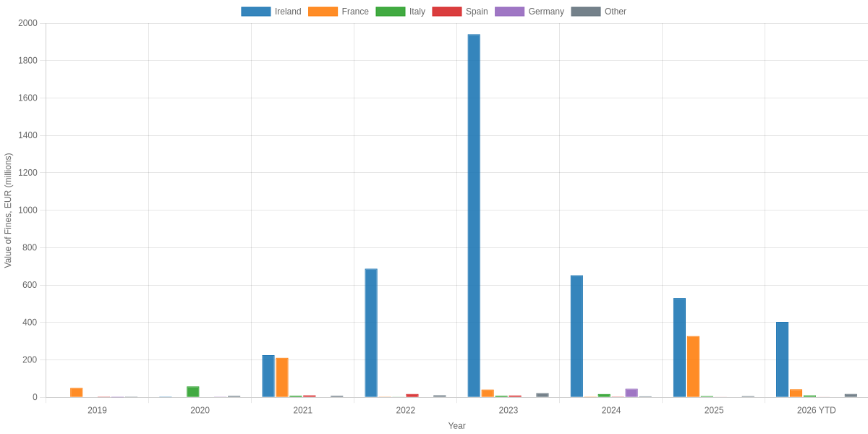868x434 pixels.
Task: Click the y-axis tick value 2000
Action: [27, 23]
